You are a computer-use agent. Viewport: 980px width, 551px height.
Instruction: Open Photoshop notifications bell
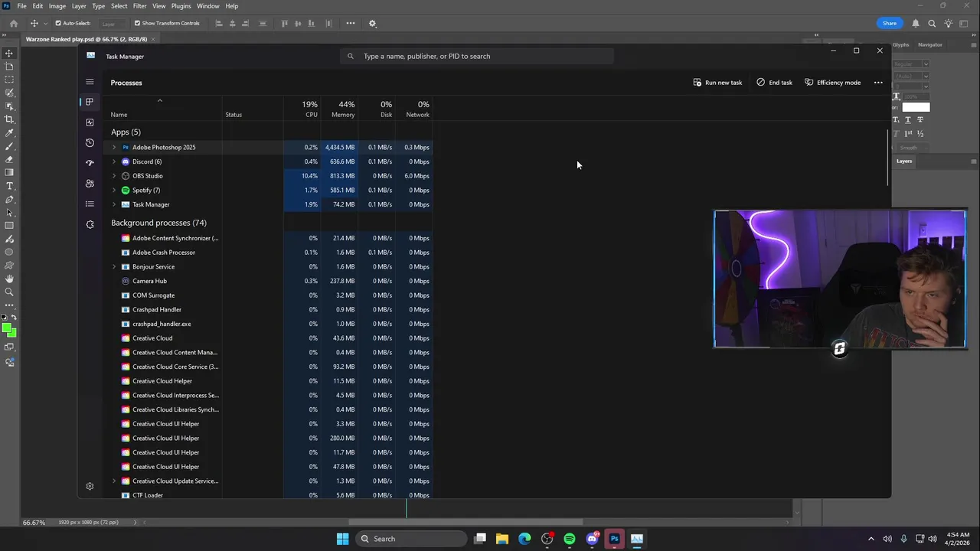coord(915,23)
